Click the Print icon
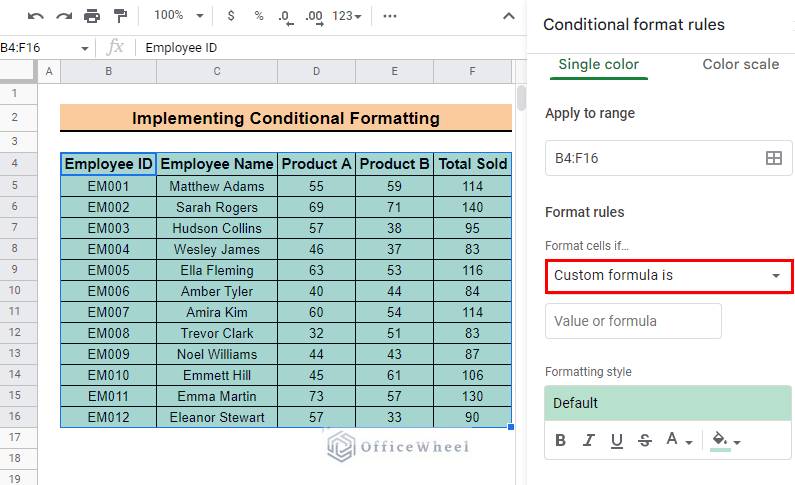Screen dimensions: 795x485 pos(92,16)
